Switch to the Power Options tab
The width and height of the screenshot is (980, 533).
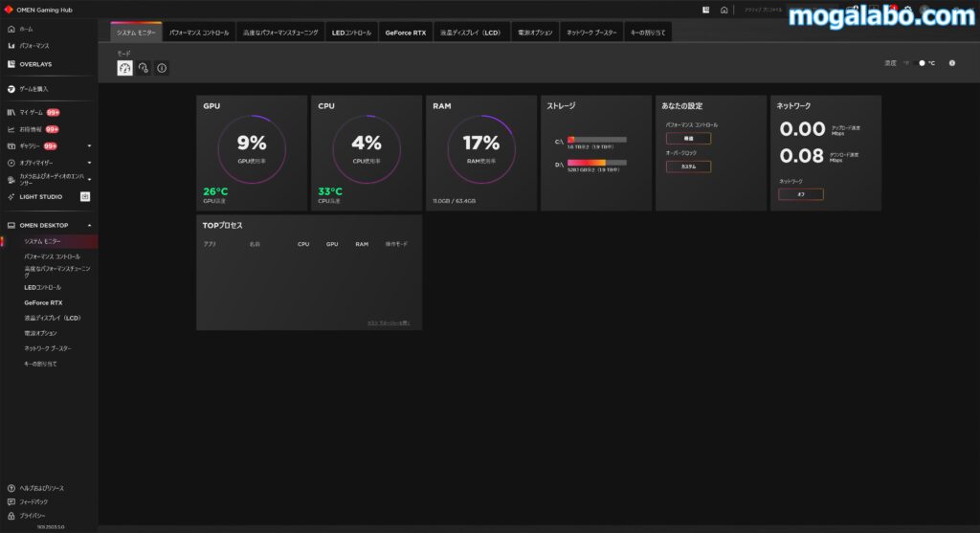point(535,33)
